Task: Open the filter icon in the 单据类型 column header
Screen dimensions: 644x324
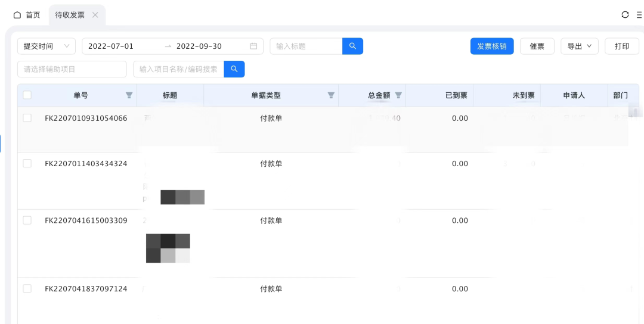Action: pos(331,95)
